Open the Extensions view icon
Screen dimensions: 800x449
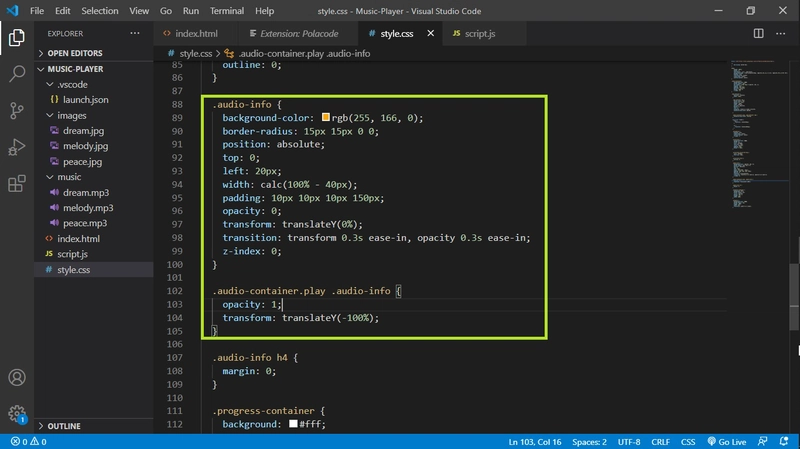point(16,184)
